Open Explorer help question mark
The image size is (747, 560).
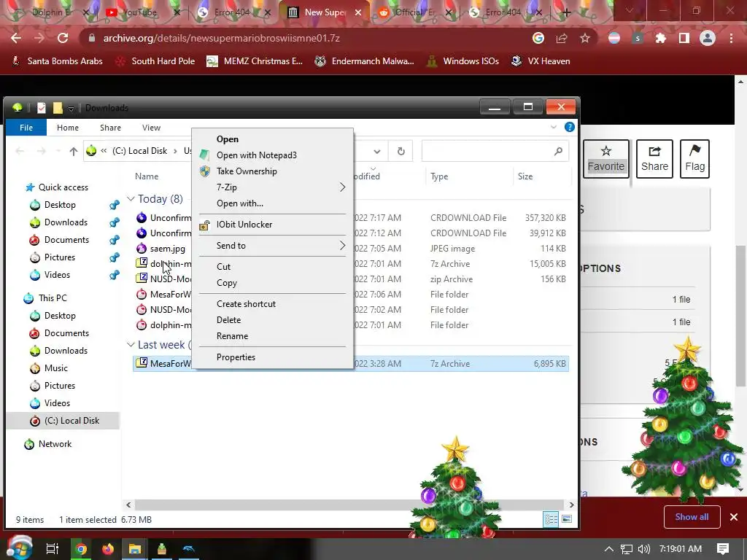click(569, 127)
